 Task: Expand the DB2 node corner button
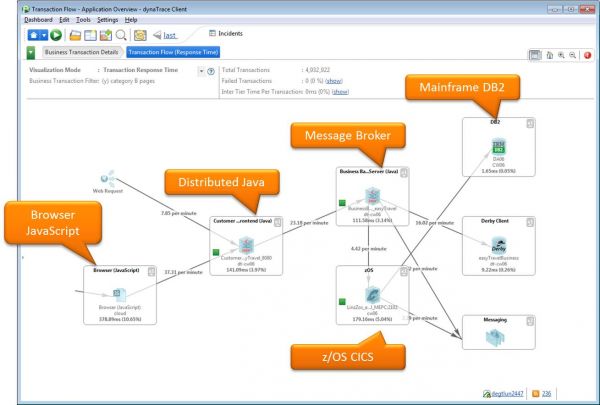(530, 124)
